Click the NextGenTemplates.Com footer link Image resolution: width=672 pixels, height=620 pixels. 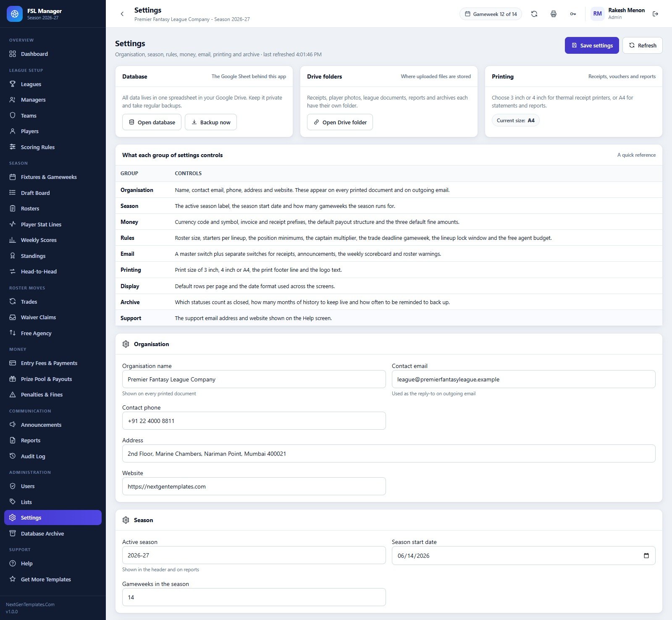30,604
